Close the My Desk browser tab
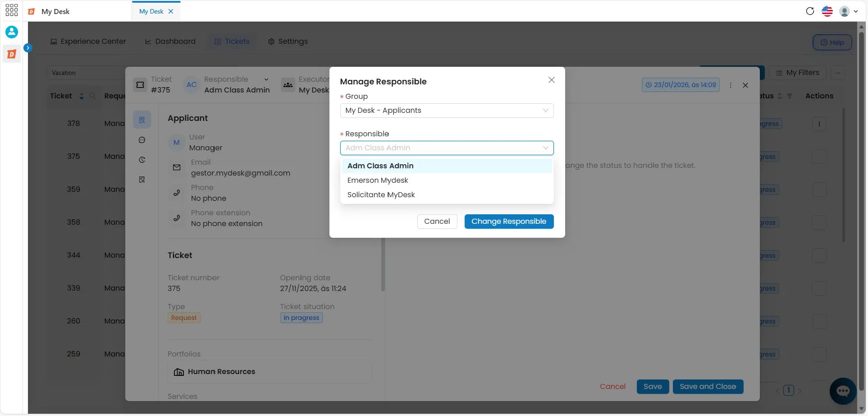 pos(171,11)
